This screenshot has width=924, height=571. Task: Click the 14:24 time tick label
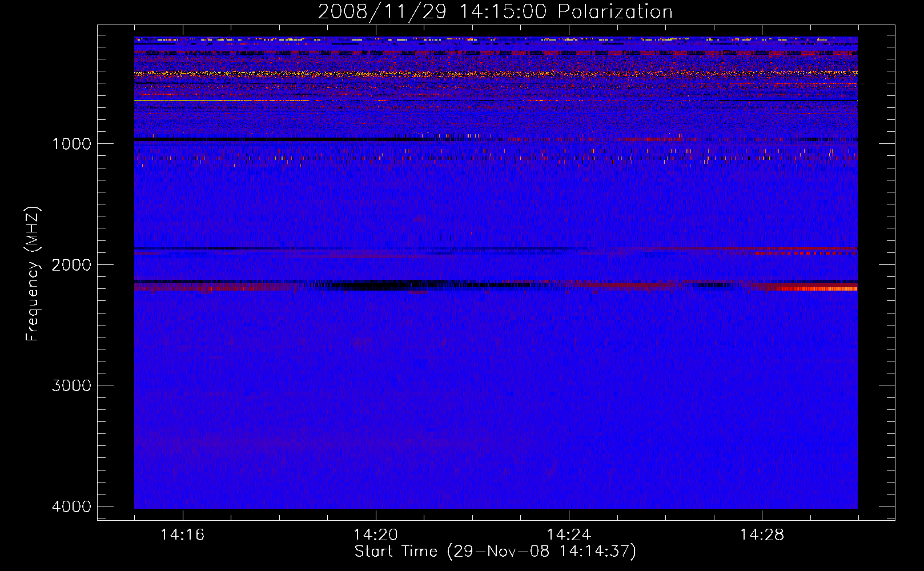(x=569, y=534)
